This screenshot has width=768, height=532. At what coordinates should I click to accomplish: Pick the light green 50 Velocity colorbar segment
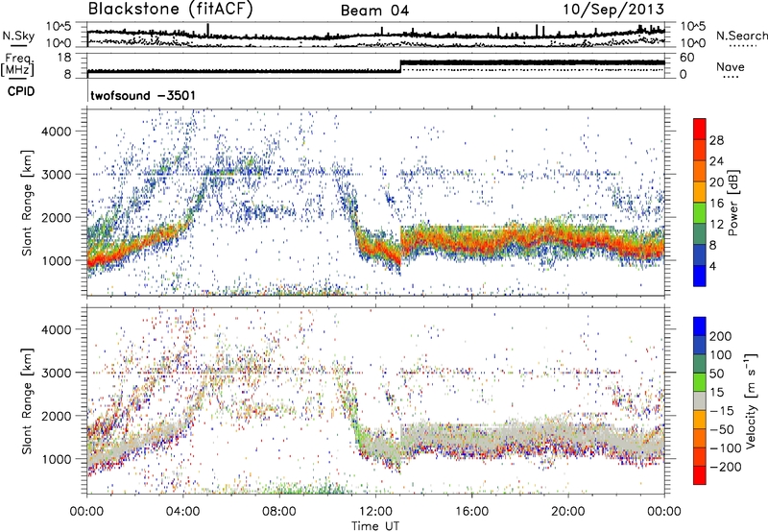pos(700,382)
